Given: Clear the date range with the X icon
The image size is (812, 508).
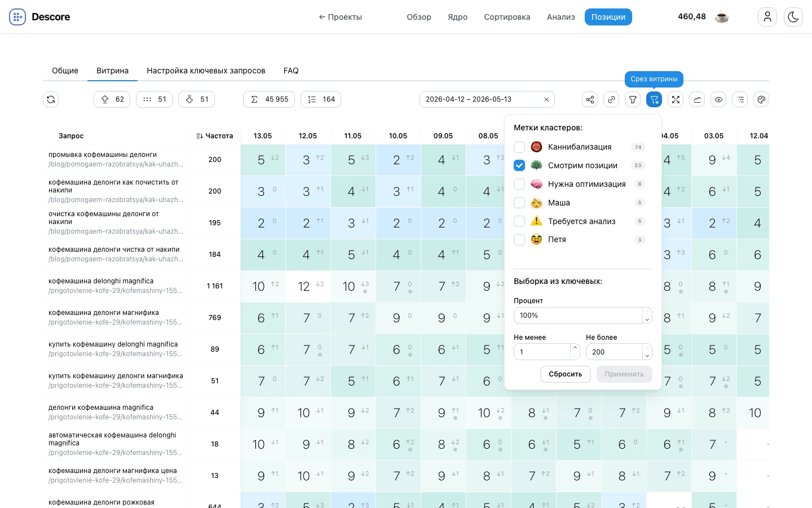Looking at the screenshot, I should click(x=546, y=99).
